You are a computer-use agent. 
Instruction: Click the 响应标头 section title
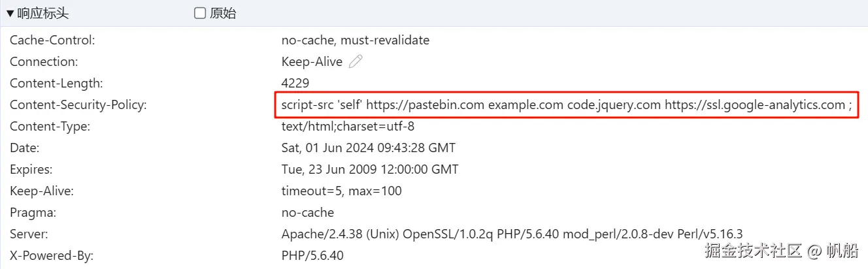(x=42, y=13)
